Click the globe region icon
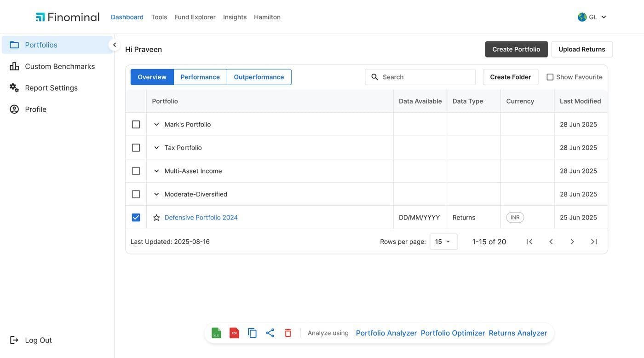 pos(582,17)
